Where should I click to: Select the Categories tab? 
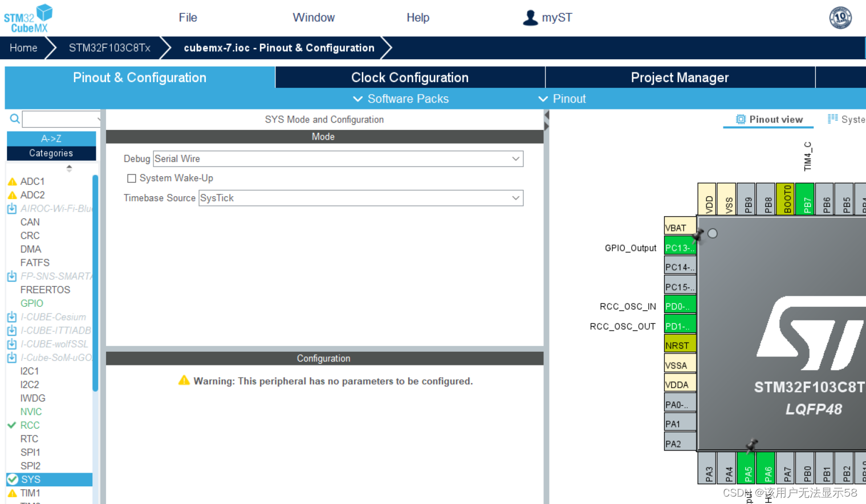[x=51, y=153]
